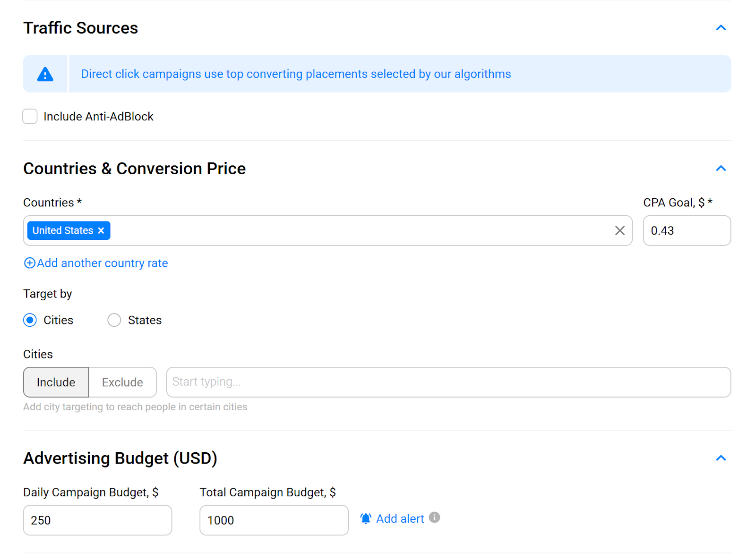Collapse the Traffic Sources section
Viewport: 756px width, 559px height.
click(721, 28)
